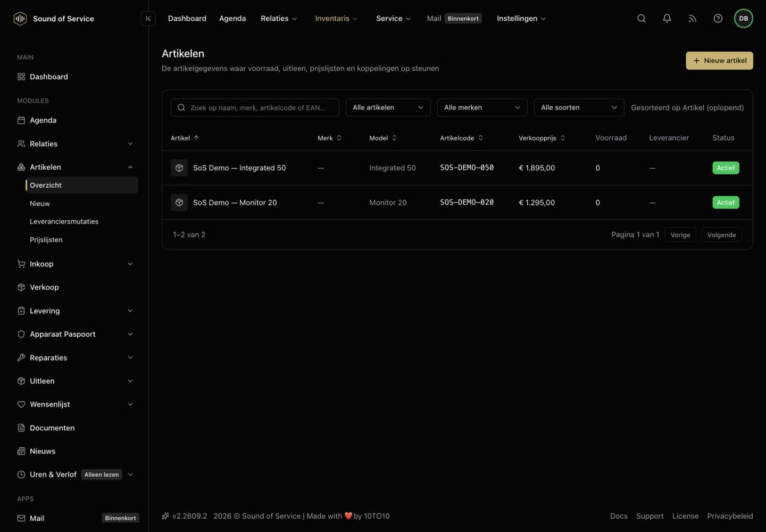Go to Agenda in top navigation

click(x=232, y=19)
